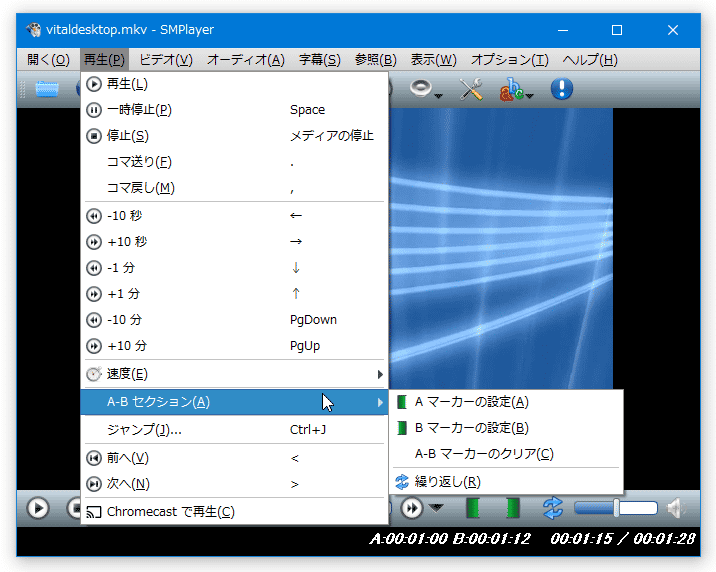Open the 表示(W) view menu
Image resolution: width=716 pixels, height=572 pixels.
[433, 60]
